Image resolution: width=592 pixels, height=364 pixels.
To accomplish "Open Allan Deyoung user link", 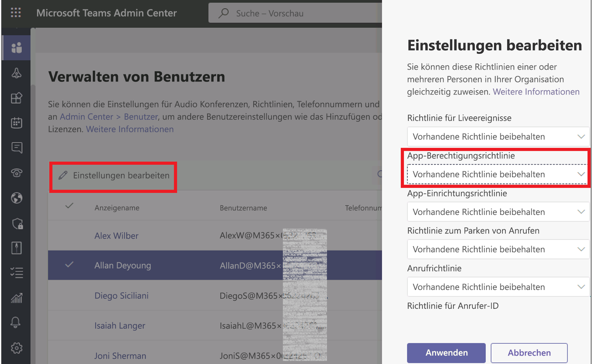I will coord(123,265).
